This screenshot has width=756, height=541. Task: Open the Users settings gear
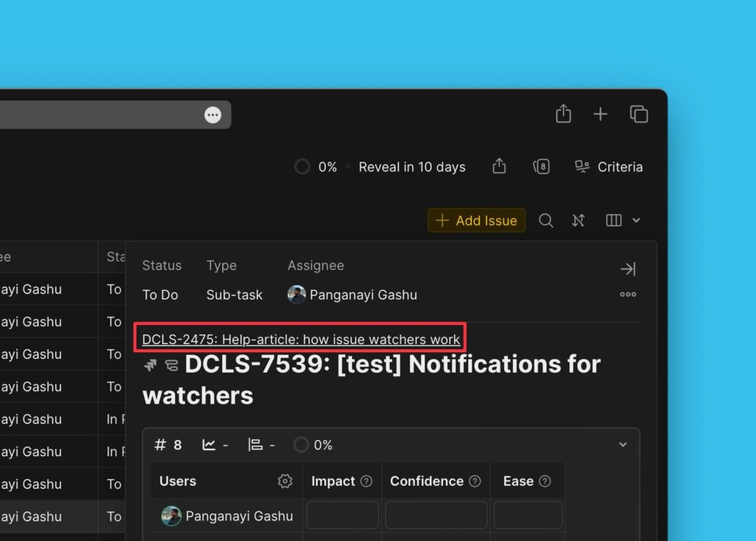click(285, 481)
